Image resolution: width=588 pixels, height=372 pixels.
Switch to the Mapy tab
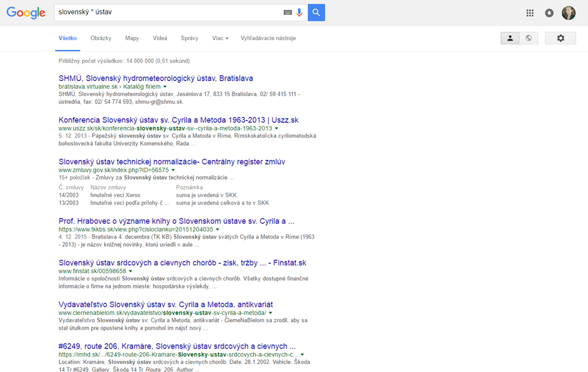click(132, 38)
